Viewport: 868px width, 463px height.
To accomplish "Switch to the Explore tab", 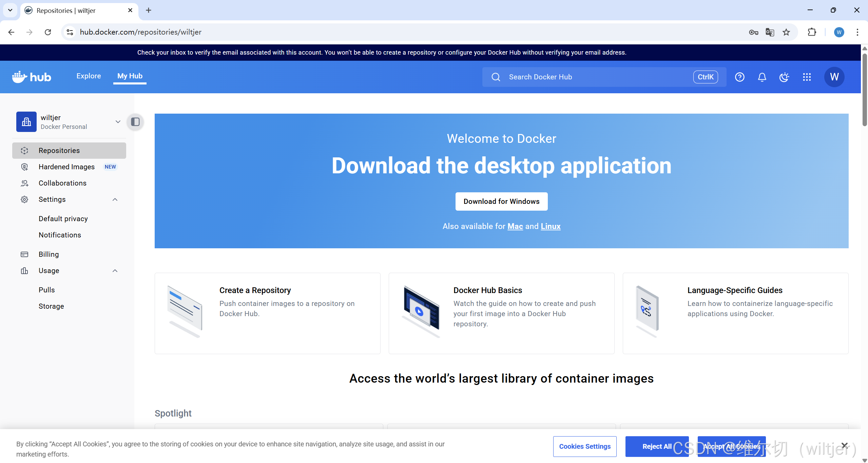I will coord(89,76).
